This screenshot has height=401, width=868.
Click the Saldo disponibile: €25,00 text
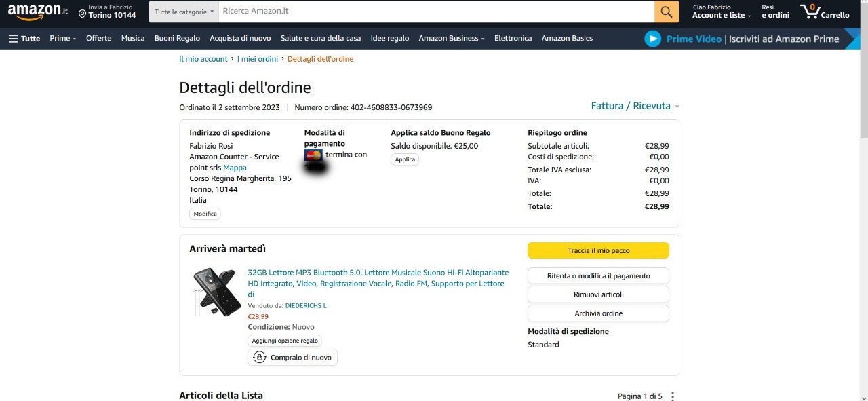click(434, 146)
